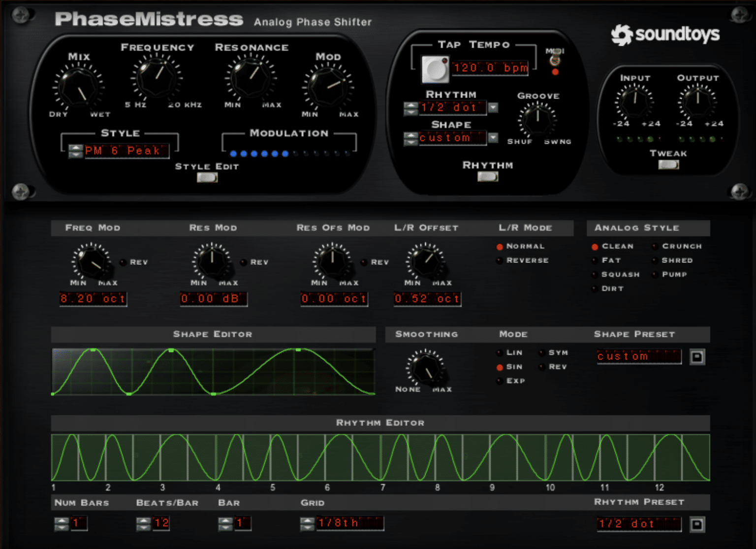Click the Mix knob
The image size is (756, 549).
pyautogui.click(x=78, y=88)
